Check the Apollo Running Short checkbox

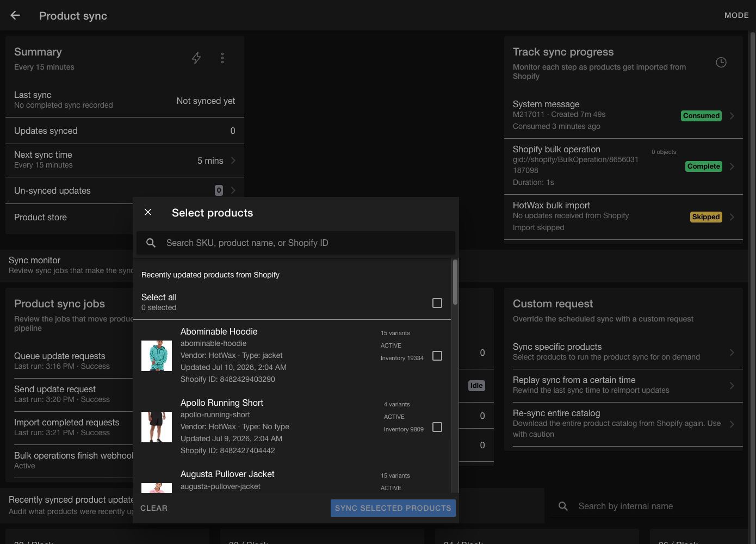[x=437, y=426]
